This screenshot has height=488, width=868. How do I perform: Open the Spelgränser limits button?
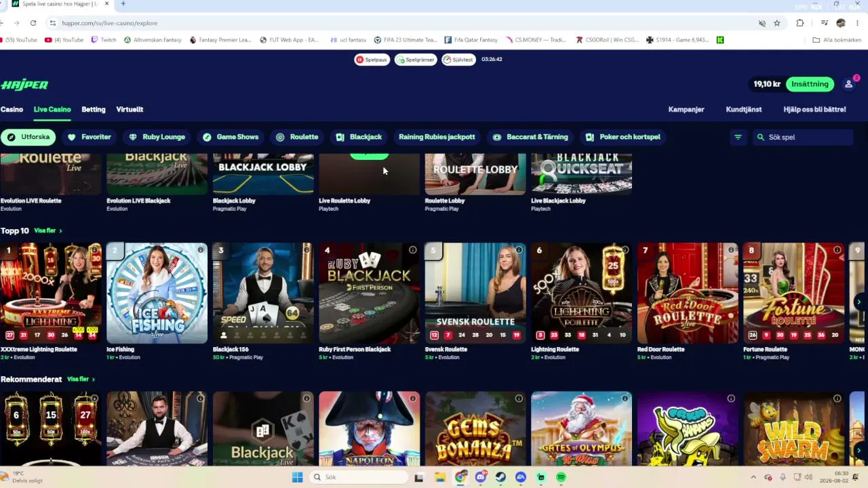coord(416,60)
